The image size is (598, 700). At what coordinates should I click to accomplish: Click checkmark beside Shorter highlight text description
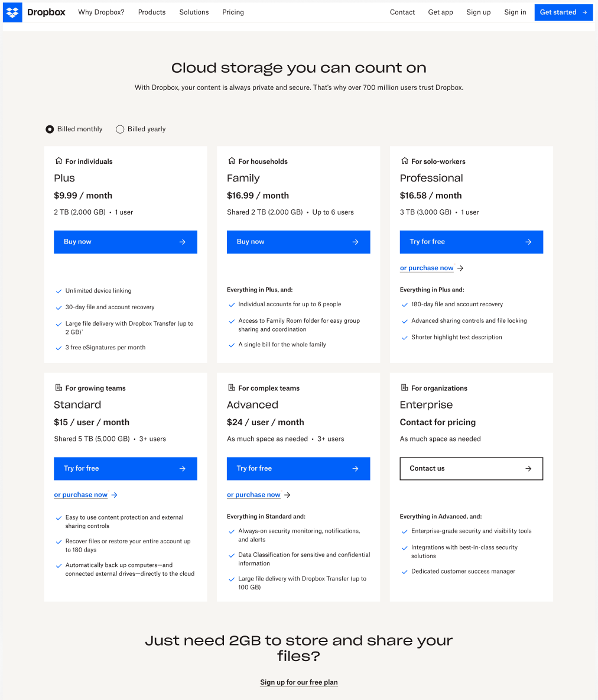[405, 338]
